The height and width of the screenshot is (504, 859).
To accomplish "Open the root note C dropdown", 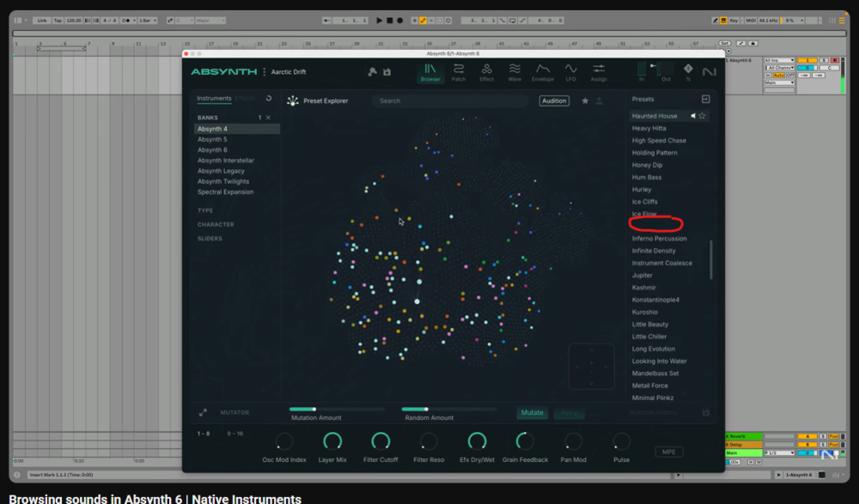I will click(184, 21).
